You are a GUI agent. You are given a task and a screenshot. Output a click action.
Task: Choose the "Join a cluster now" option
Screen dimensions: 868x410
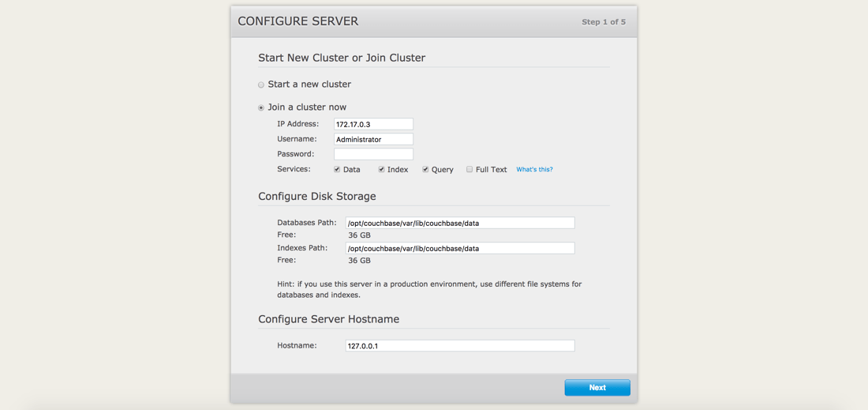coord(261,107)
